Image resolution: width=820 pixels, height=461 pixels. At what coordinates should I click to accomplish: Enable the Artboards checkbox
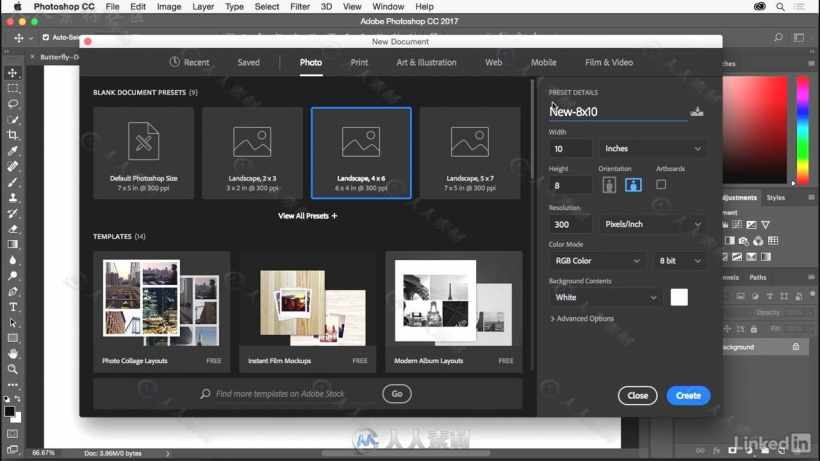click(x=661, y=185)
